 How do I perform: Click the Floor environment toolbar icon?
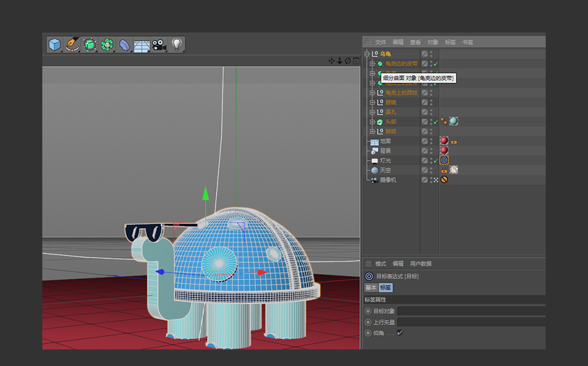point(141,44)
